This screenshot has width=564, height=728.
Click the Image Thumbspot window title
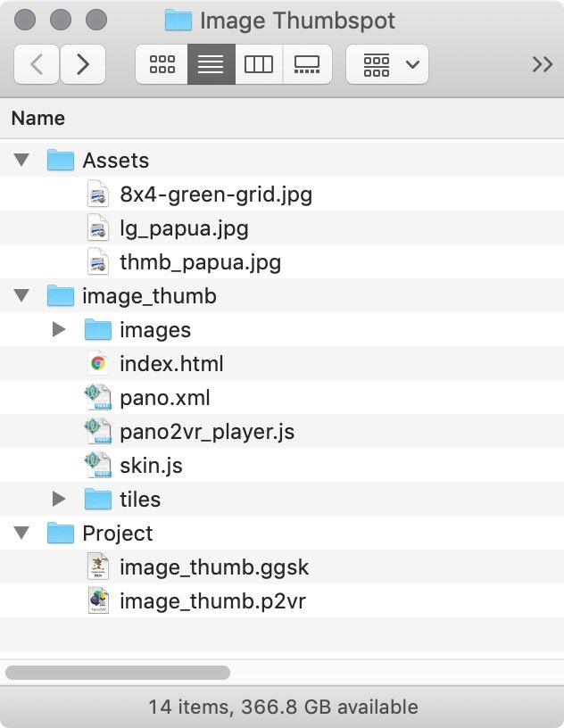tap(297, 21)
